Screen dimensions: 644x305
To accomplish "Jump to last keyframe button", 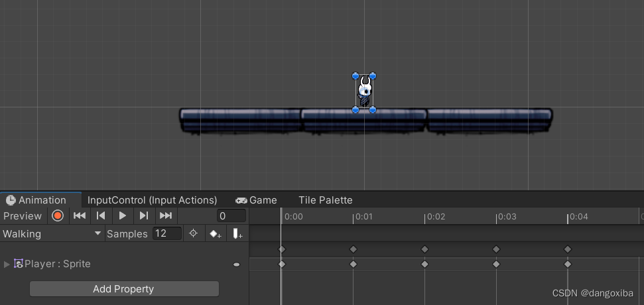I will coord(166,216).
